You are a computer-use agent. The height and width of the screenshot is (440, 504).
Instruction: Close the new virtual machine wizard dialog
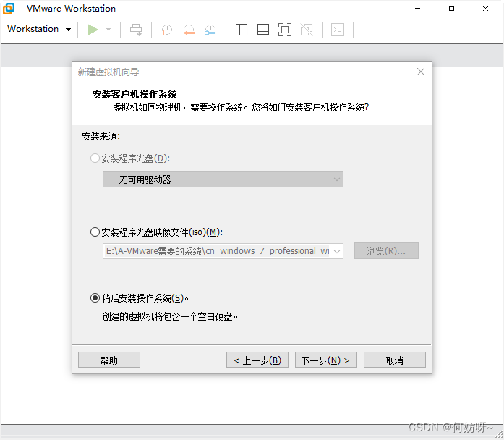click(421, 72)
